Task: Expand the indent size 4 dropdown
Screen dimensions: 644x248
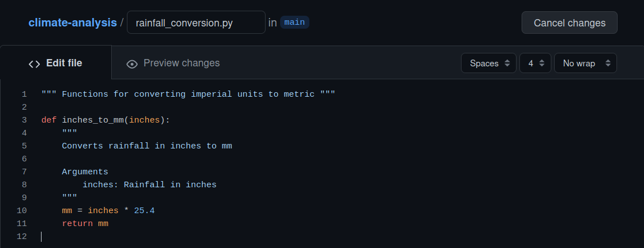Action: coord(535,63)
